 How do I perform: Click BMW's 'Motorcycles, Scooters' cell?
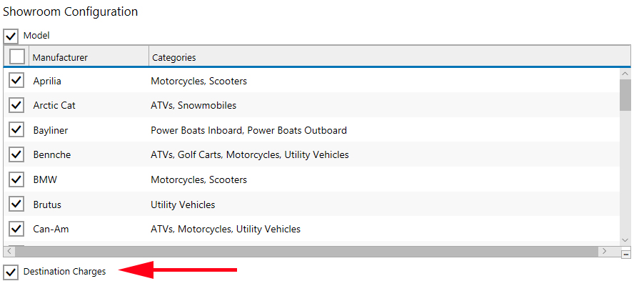(x=198, y=179)
